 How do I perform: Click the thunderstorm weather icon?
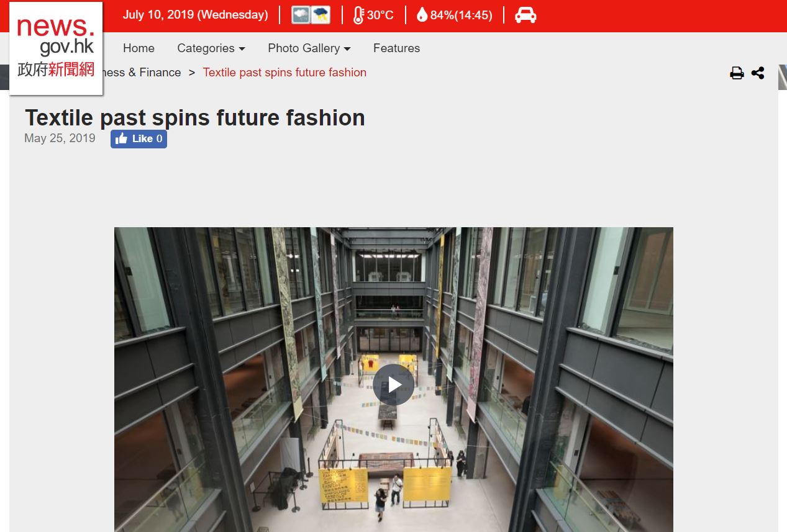point(321,15)
